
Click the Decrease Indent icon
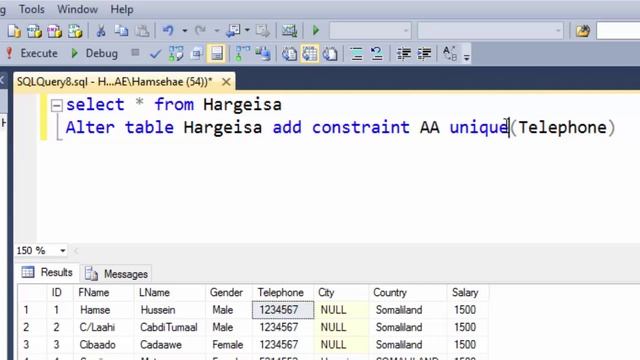[x=404, y=53]
